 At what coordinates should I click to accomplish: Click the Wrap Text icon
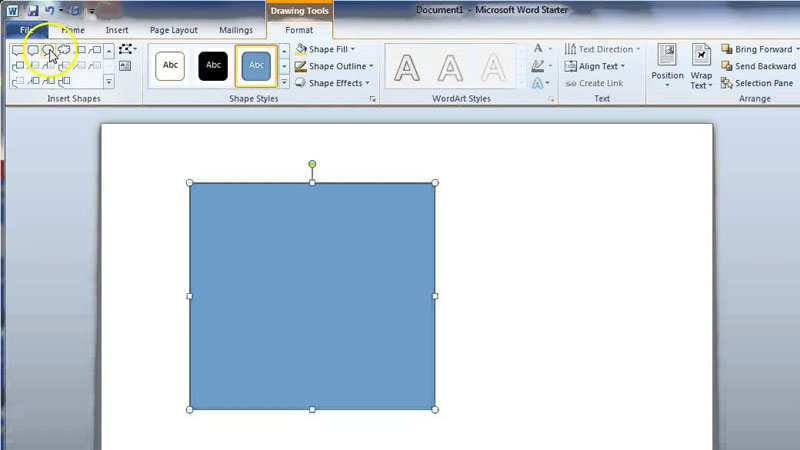click(701, 55)
